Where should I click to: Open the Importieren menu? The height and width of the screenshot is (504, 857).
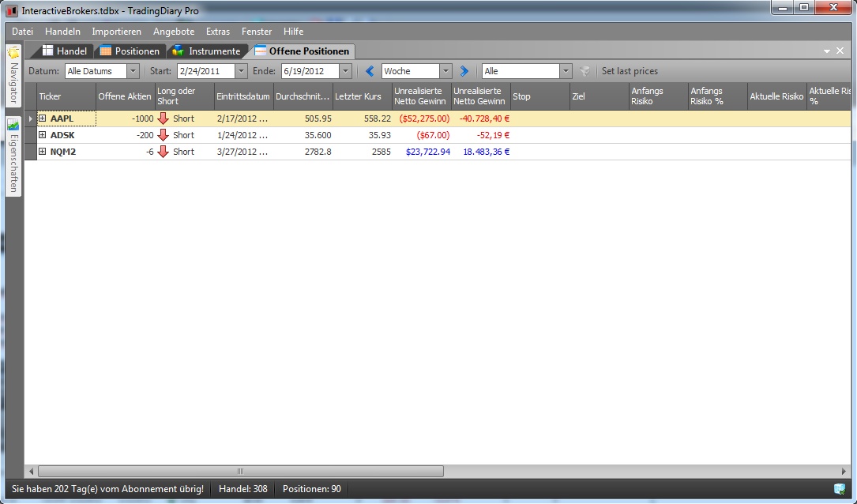point(116,32)
